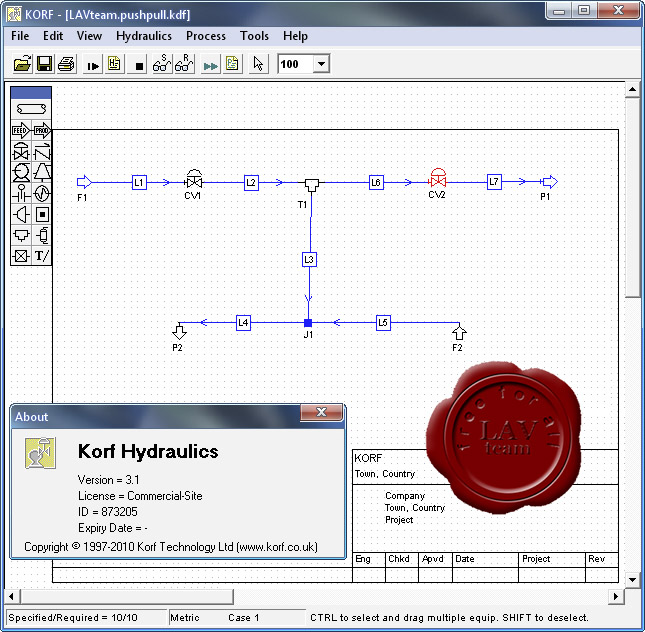Click the horizontal scrollbar right arrow
645x632 pixels.
(x=616, y=596)
